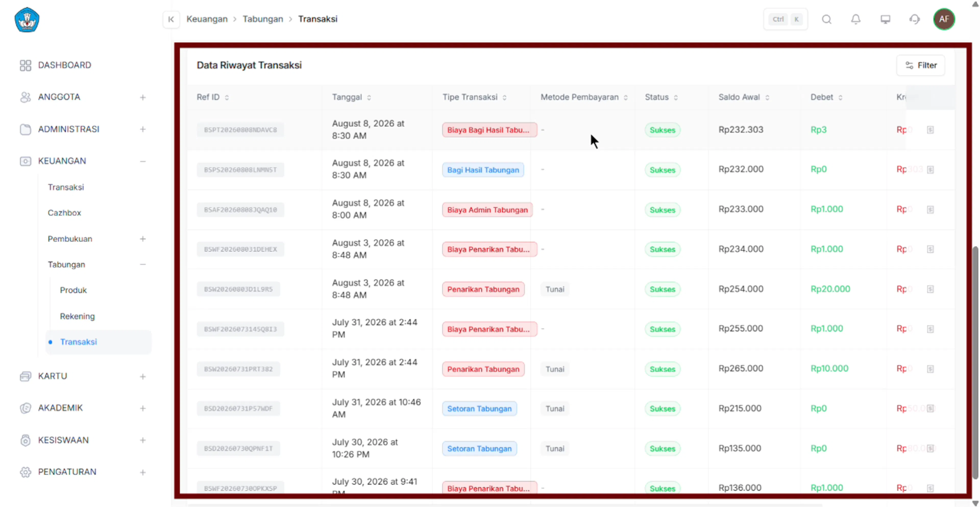The width and height of the screenshot is (980, 507).
Task: Click the school logo at top left
Action: (27, 19)
